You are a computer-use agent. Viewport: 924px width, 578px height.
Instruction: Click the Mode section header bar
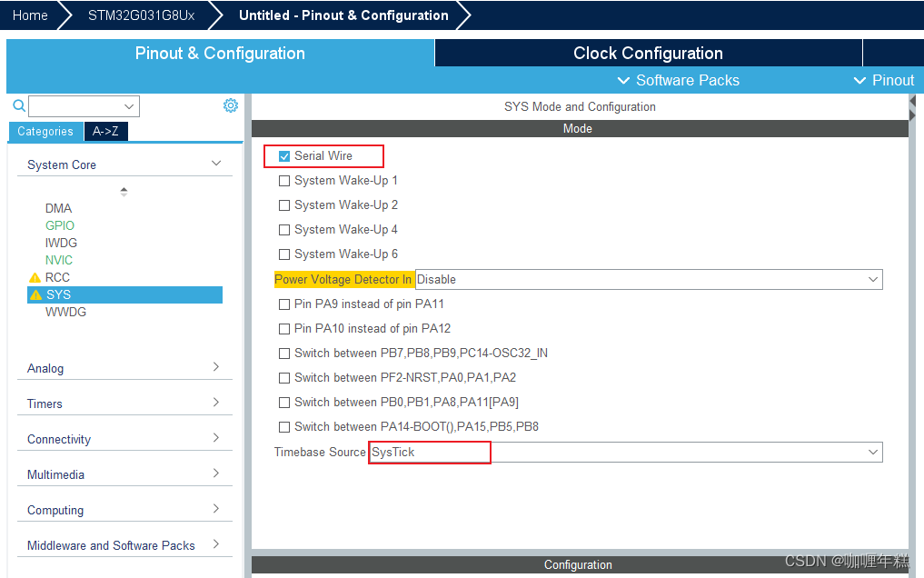pyautogui.click(x=580, y=128)
